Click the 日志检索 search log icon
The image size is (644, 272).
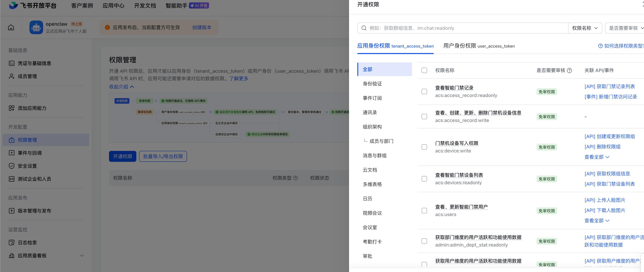coord(11,243)
